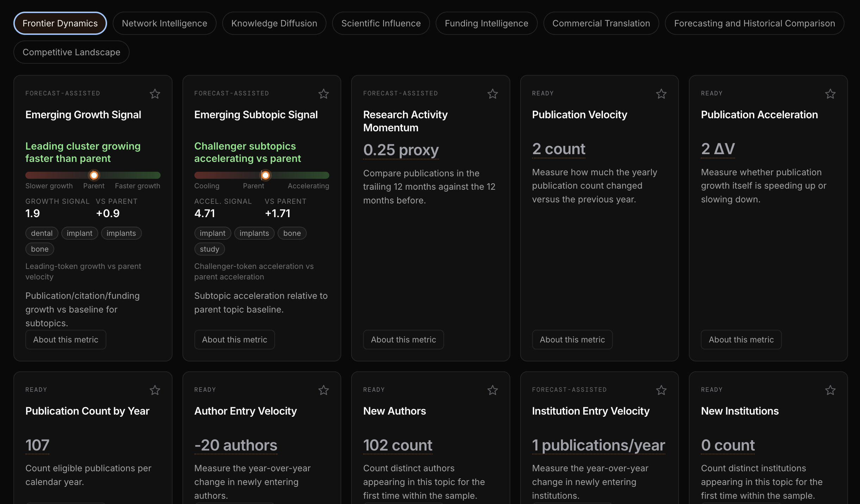Image resolution: width=860 pixels, height=504 pixels.
Task: Click the Author Entry Velocity title
Action: (245, 411)
